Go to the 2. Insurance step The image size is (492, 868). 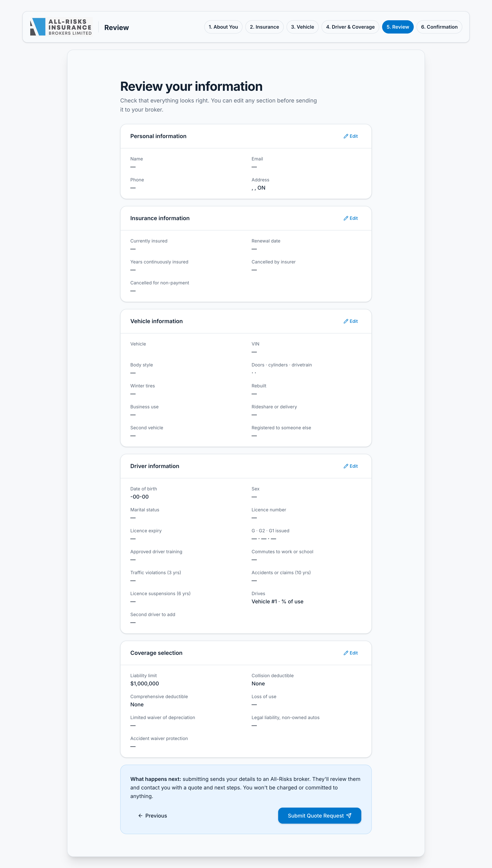(264, 27)
